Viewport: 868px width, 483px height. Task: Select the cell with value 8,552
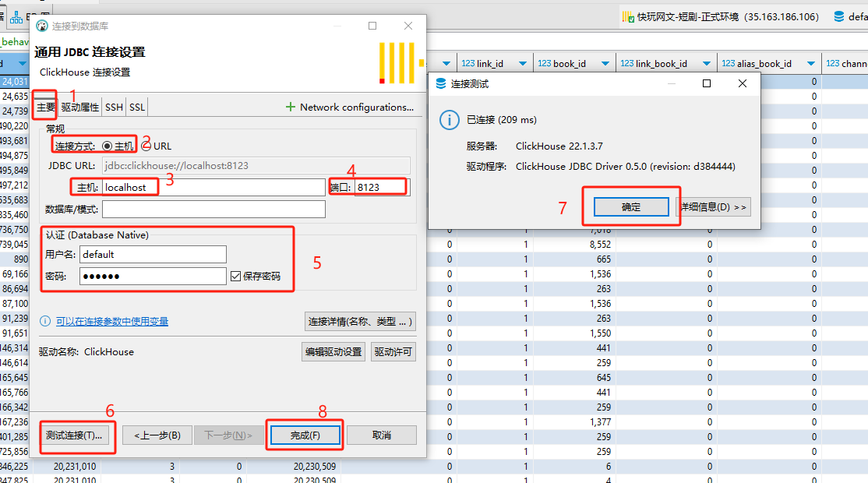coord(574,244)
